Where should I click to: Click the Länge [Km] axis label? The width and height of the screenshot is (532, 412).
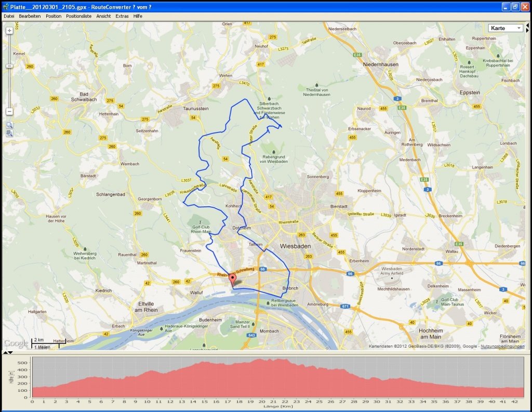point(278,406)
